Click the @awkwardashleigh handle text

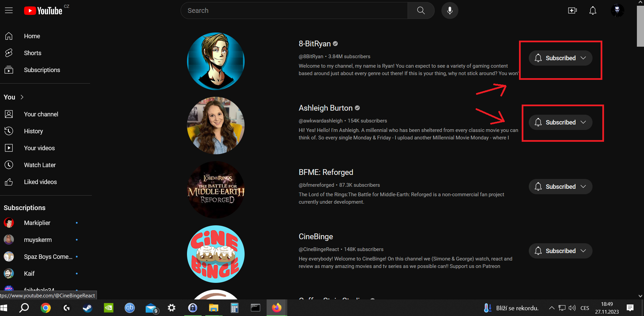(x=320, y=121)
